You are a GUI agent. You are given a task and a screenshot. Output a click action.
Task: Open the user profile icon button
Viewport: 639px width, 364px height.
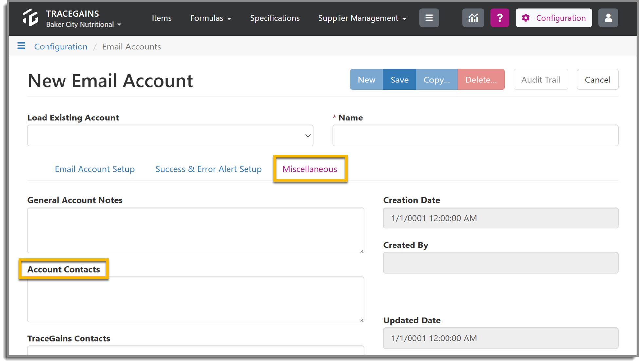[608, 18]
